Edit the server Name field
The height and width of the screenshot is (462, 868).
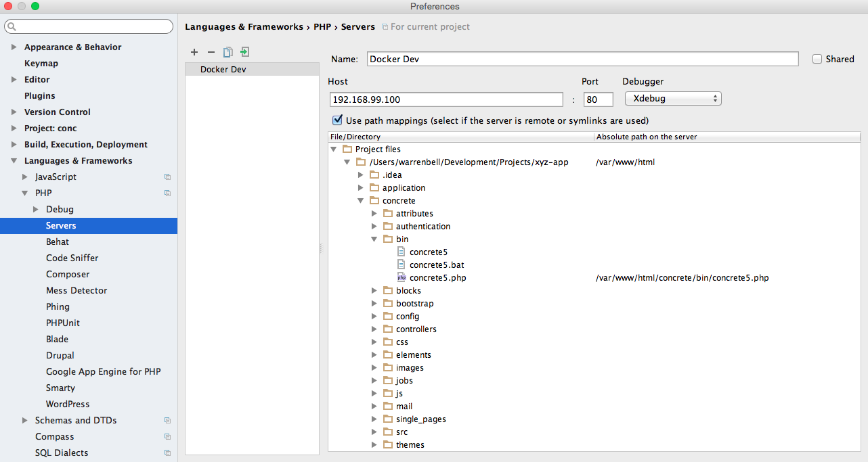click(x=582, y=59)
